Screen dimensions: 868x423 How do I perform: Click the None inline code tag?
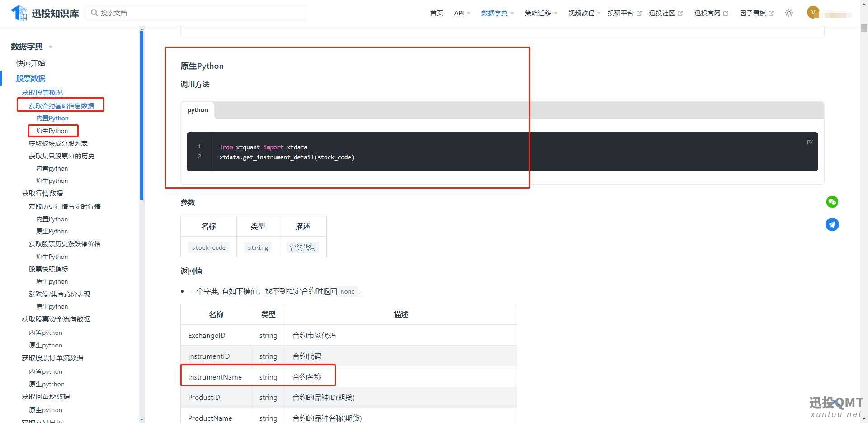pos(348,291)
